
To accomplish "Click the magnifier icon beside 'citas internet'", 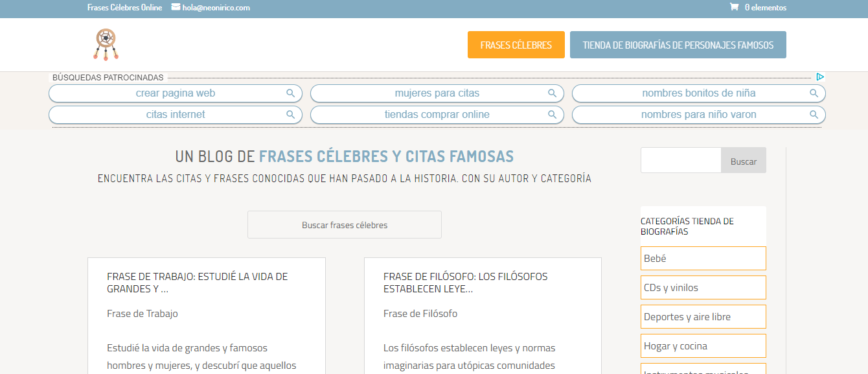I will [291, 115].
